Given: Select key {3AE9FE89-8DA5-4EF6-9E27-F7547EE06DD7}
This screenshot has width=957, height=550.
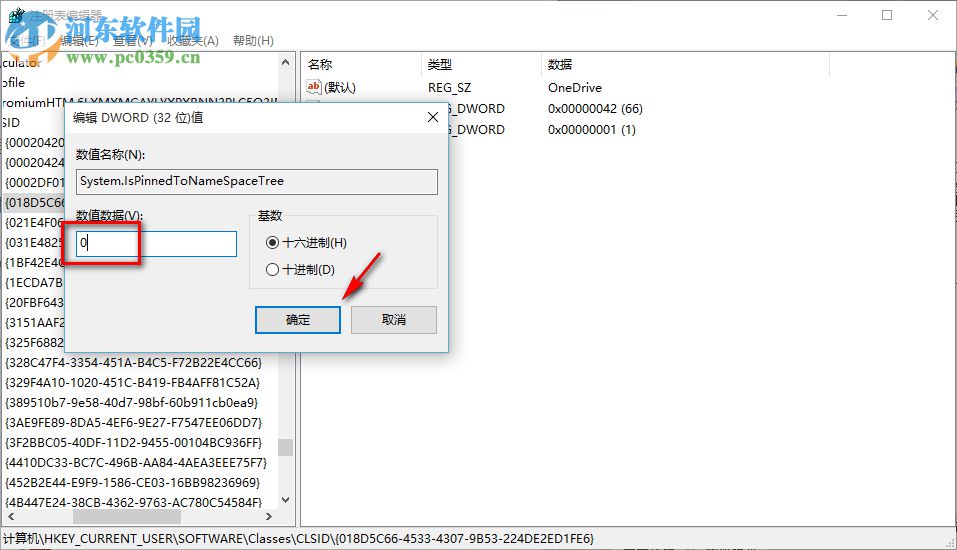Looking at the screenshot, I should [x=134, y=422].
